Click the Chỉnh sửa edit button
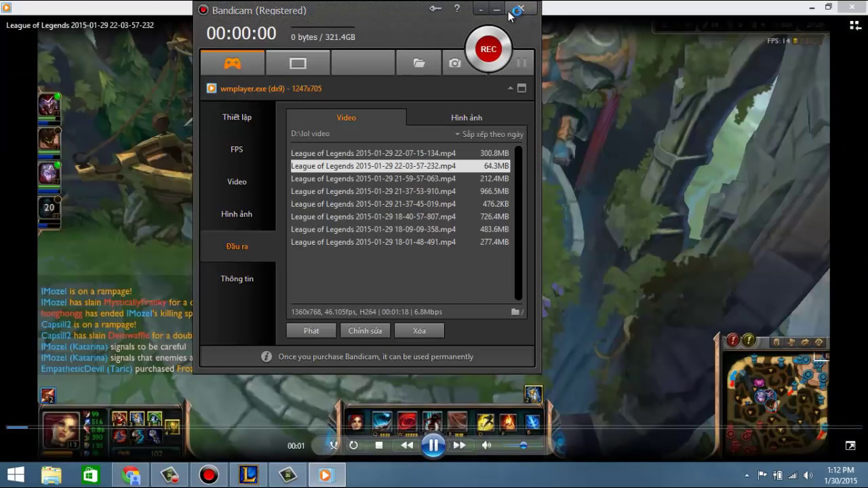This screenshot has height=488, width=868. [365, 331]
